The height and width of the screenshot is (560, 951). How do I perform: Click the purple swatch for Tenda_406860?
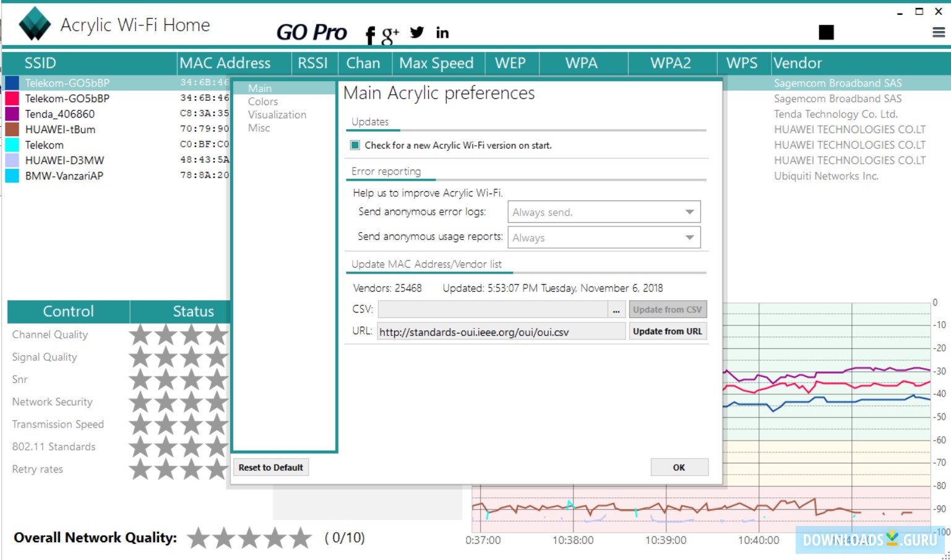[x=12, y=114]
